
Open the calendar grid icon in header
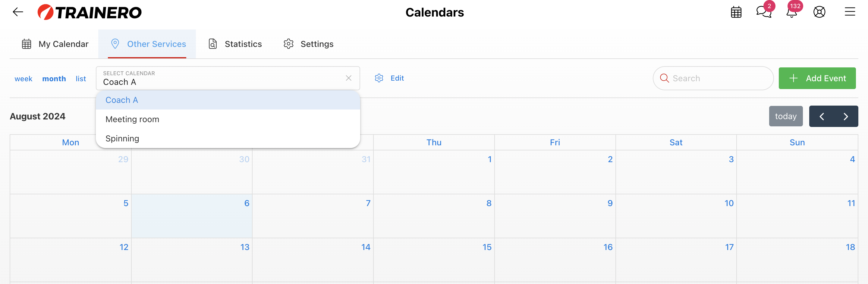[736, 12]
